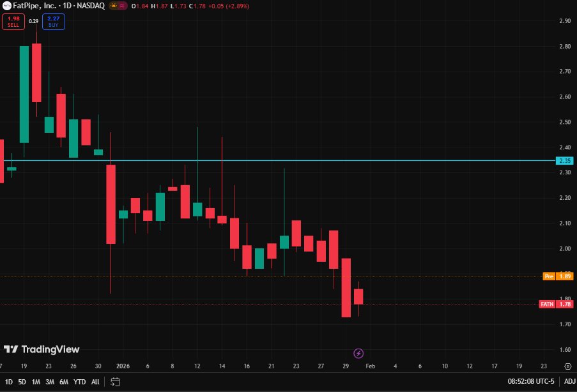Click the H1.87 high price value

point(159,6)
